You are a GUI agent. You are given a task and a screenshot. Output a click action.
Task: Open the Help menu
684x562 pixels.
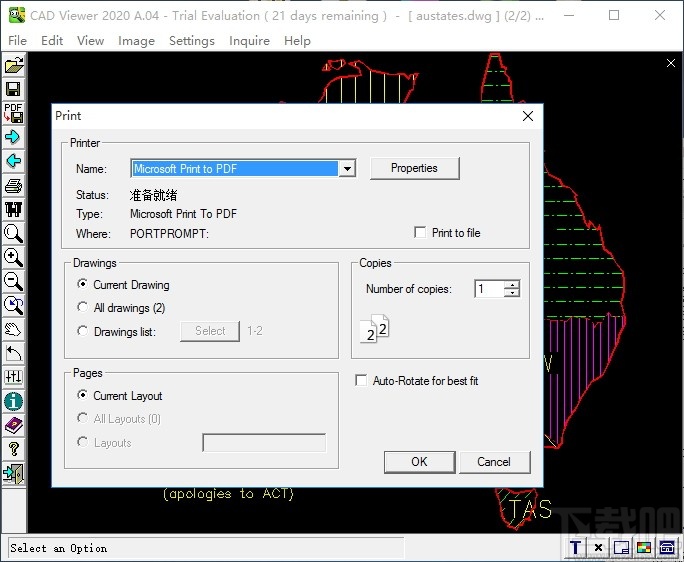click(x=297, y=41)
